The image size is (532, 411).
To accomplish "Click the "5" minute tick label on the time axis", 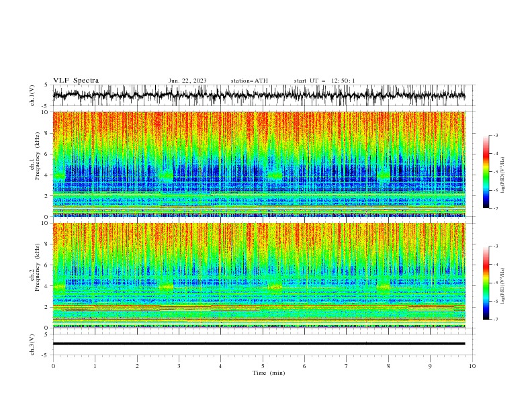I will tap(263, 366).
